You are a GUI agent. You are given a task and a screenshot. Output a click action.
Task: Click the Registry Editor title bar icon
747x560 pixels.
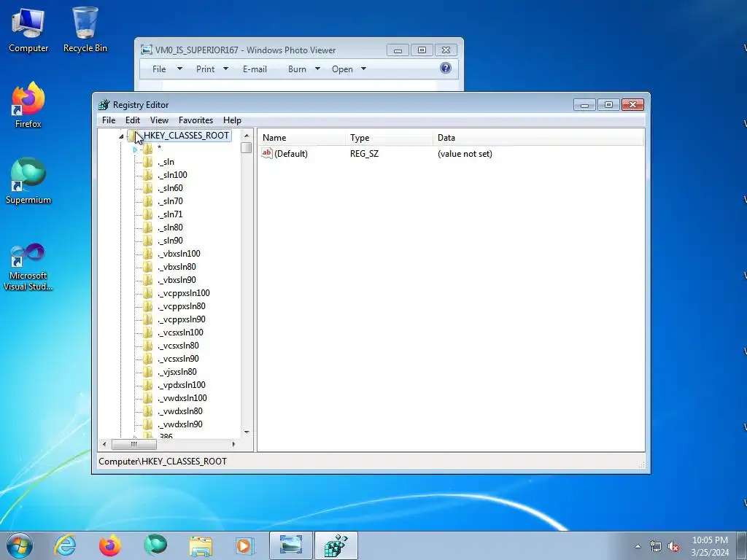pos(104,105)
